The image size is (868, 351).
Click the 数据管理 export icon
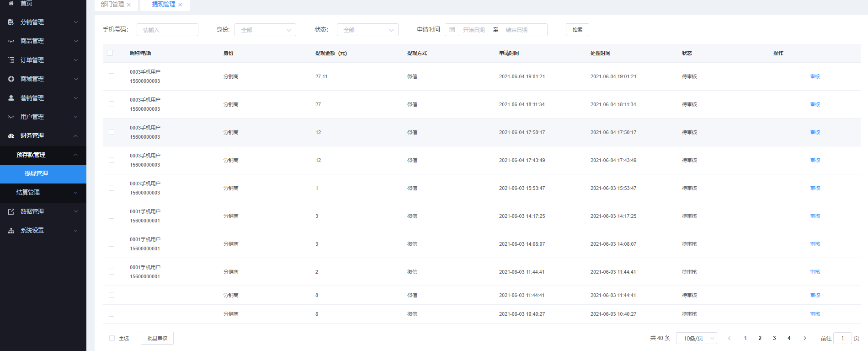[11, 211]
